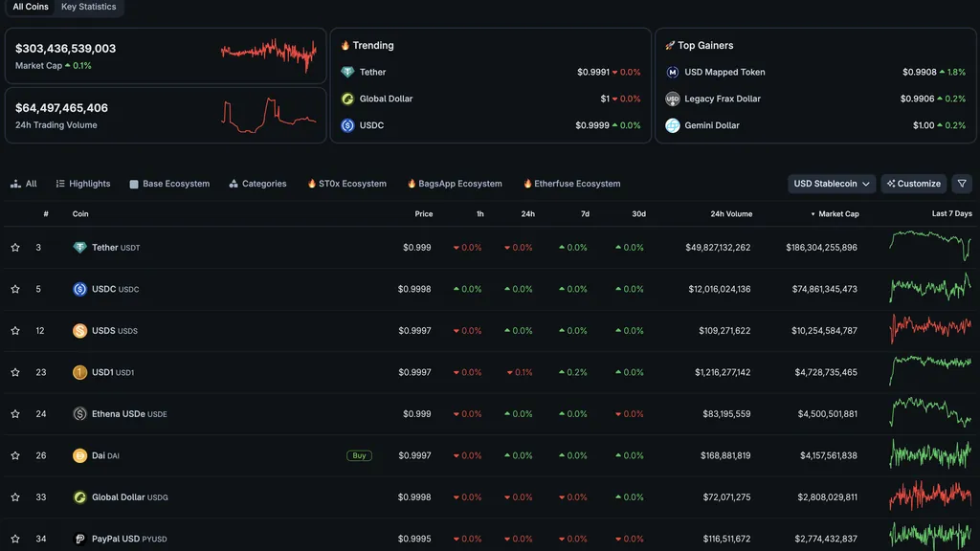Open USD Mapped Token in Top Gainers
This screenshot has width=980, height=551.
pyautogui.click(x=724, y=72)
